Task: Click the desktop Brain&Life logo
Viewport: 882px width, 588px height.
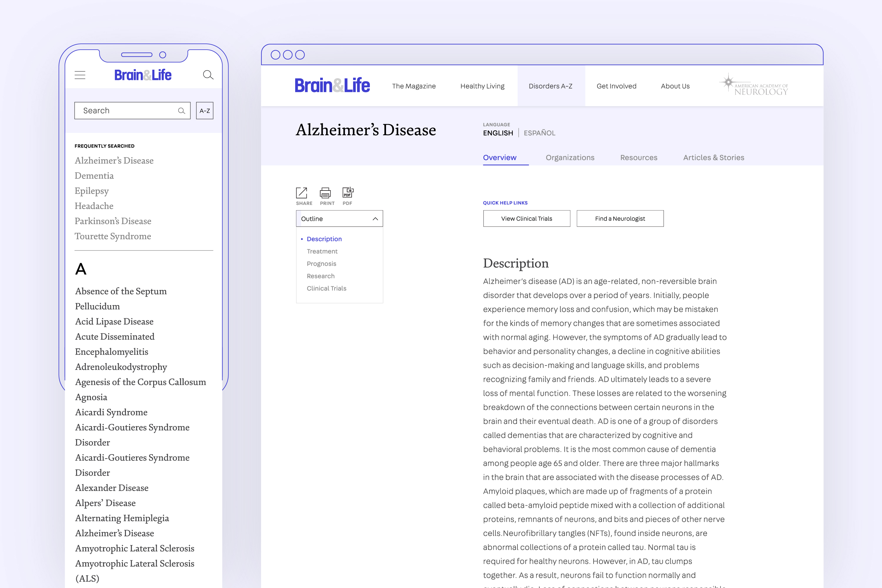Action: coord(332,86)
